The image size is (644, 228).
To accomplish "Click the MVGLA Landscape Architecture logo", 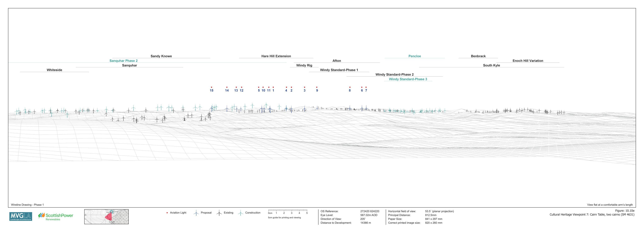I will tap(21, 216).
